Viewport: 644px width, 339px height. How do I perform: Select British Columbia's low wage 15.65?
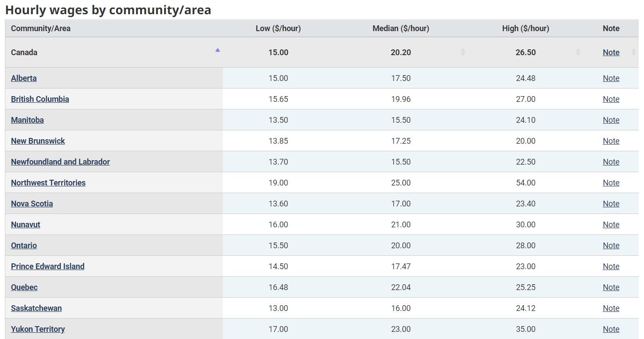(278, 99)
